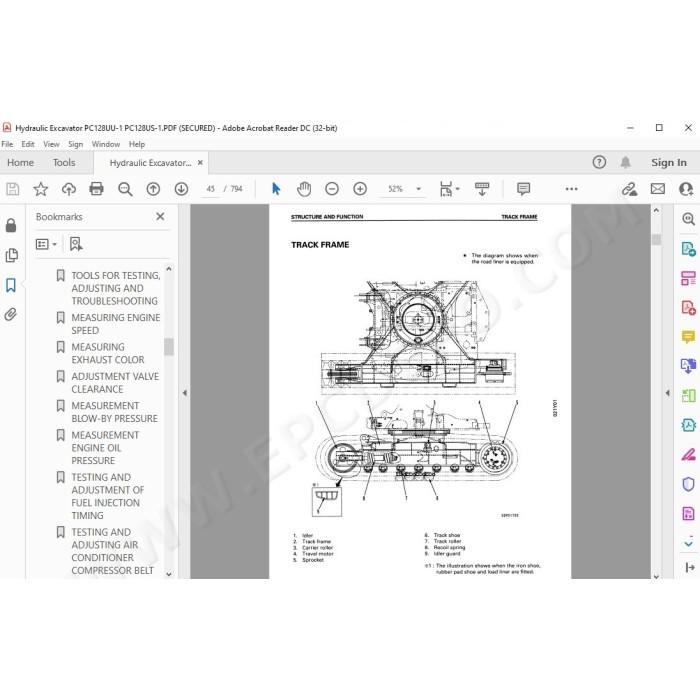Viewport: 700px width, 700px height.
Task: Find current bookmark icon
Action: pos(76,244)
